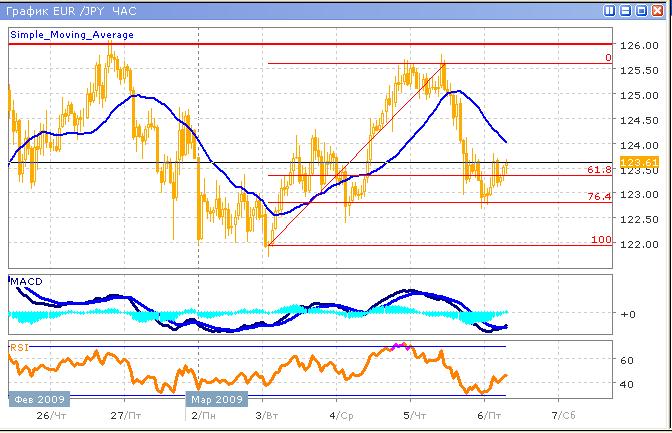Click the 126.00 price on the scale
The image size is (672, 433).
tap(637, 46)
